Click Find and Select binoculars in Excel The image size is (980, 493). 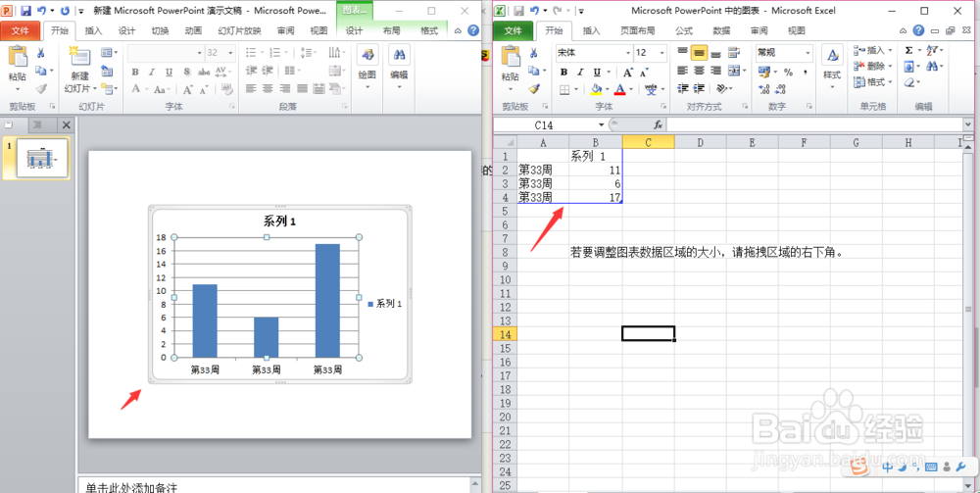point(931,67)
